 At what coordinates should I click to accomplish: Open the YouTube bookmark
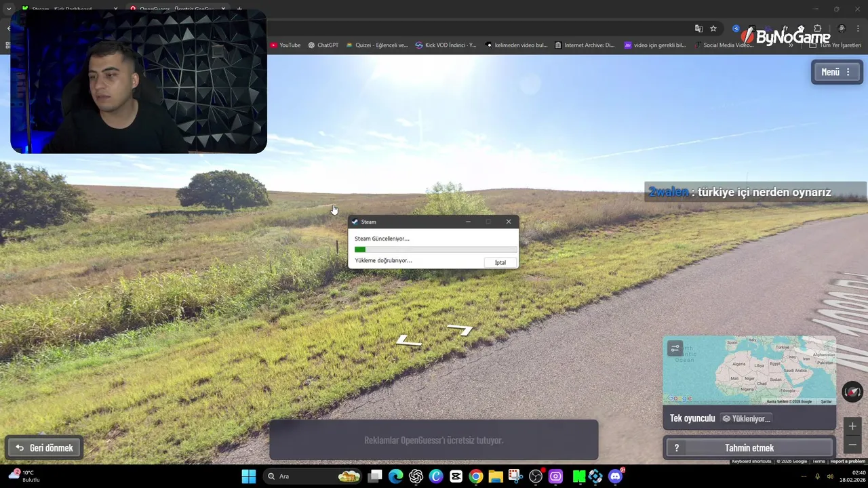[285, 45]
